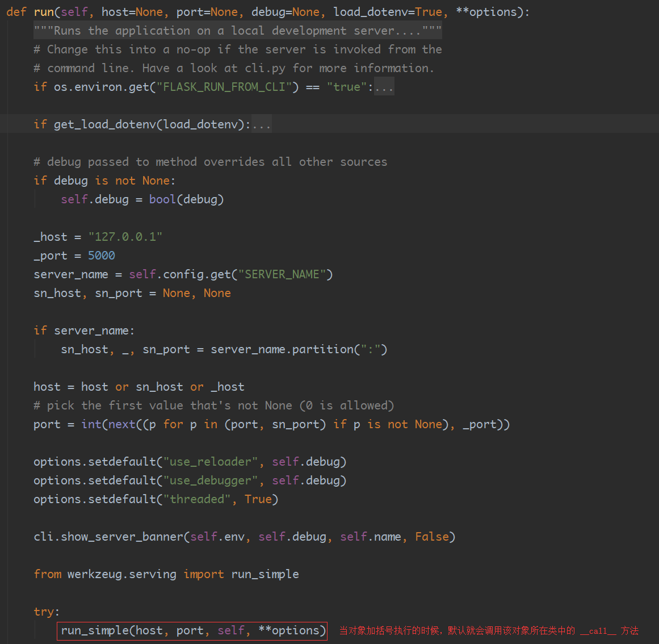This screenshot has width=659, height=644.
Task: Place cursor on 'if debug is not None:'
Action: pyautogui.click(x=104, y=181)
